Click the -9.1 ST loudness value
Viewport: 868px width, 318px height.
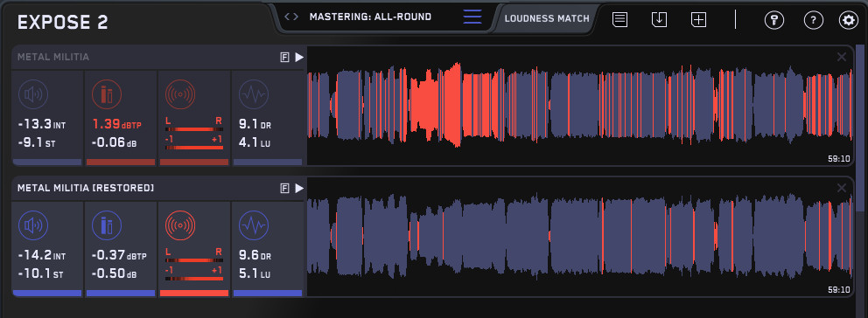point(36,143)
